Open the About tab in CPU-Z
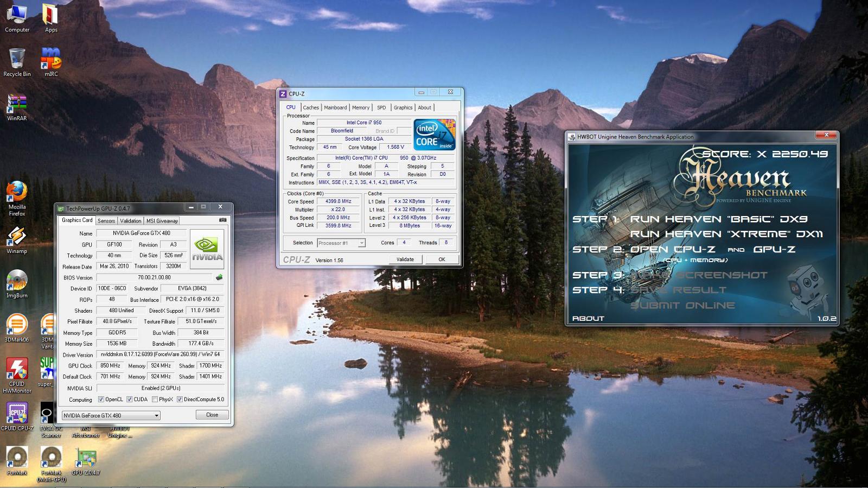 (425, 107)
